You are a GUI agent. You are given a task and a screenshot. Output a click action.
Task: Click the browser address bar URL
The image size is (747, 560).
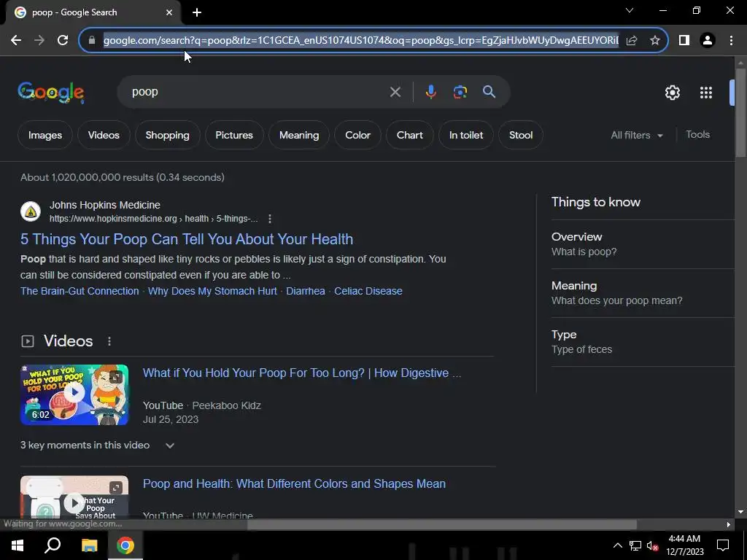(x=360, y=40)
